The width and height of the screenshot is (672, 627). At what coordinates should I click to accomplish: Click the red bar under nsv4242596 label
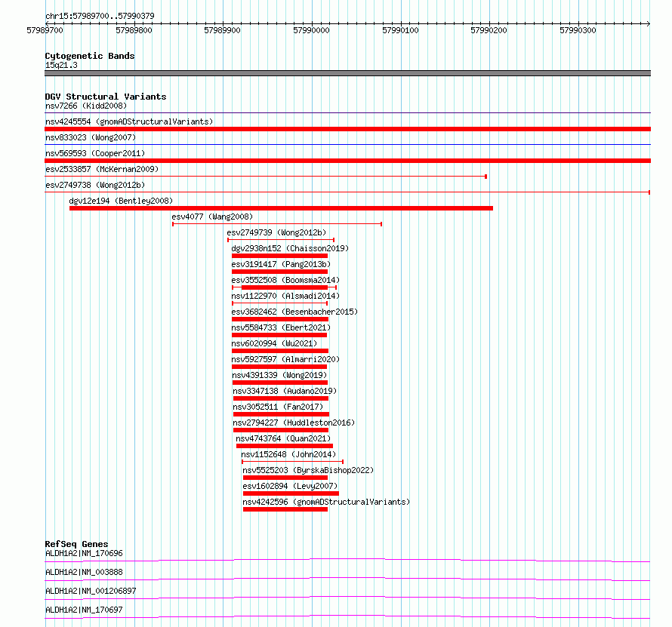(285, 509)
